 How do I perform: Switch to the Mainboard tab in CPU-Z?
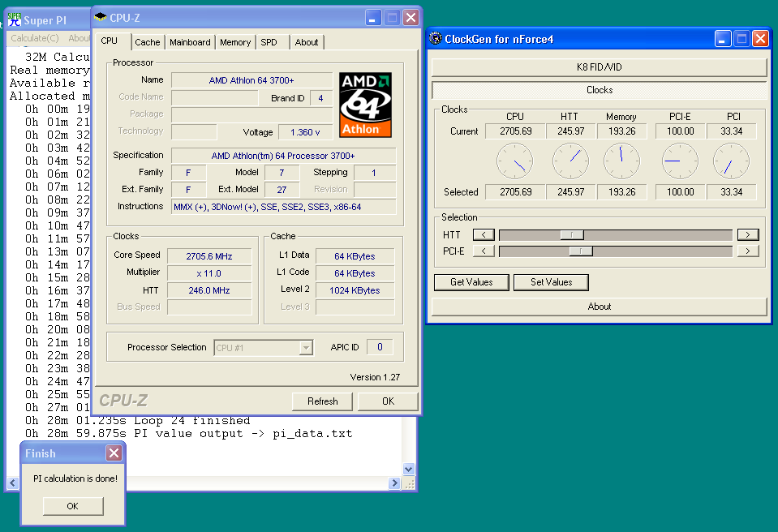190,42
